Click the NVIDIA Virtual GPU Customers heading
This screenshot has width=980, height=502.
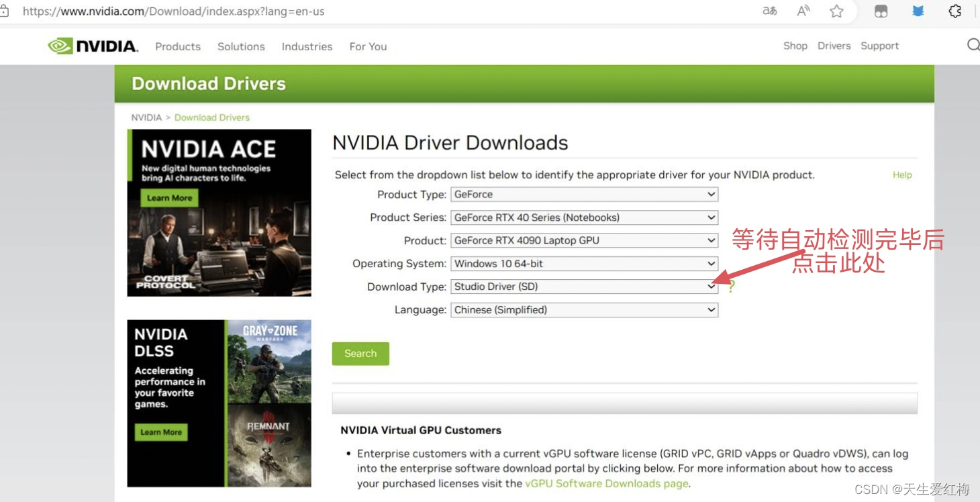[421, 430]
